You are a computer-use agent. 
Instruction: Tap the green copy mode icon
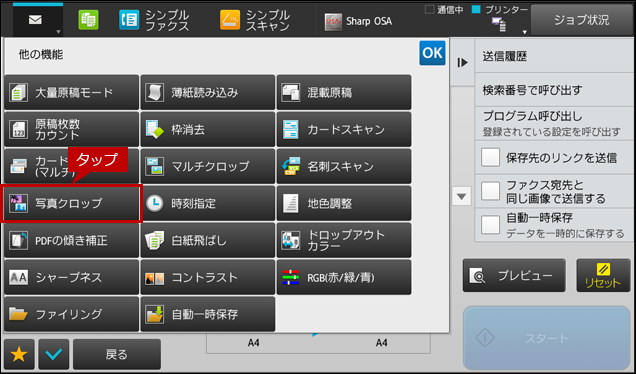(x=88, y=20)
